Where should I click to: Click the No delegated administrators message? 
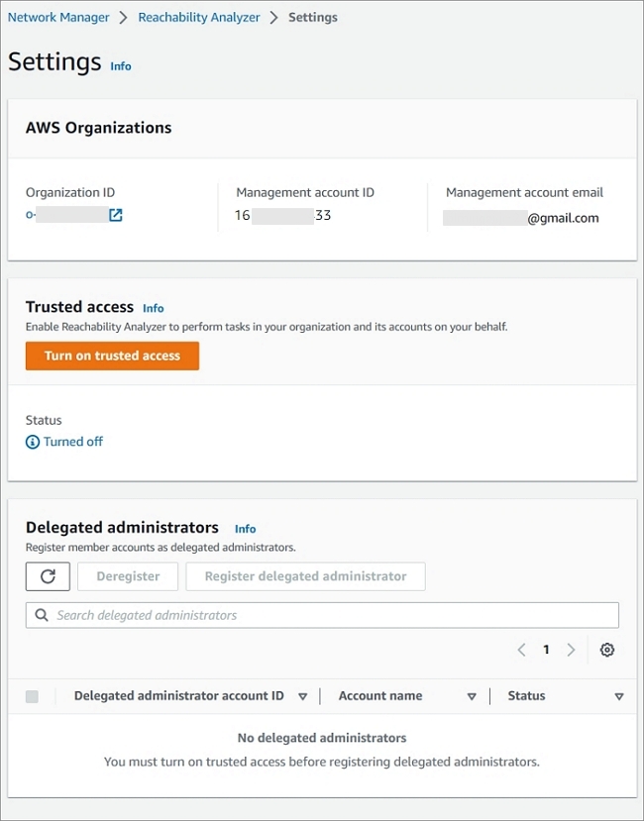coord(322,738)
